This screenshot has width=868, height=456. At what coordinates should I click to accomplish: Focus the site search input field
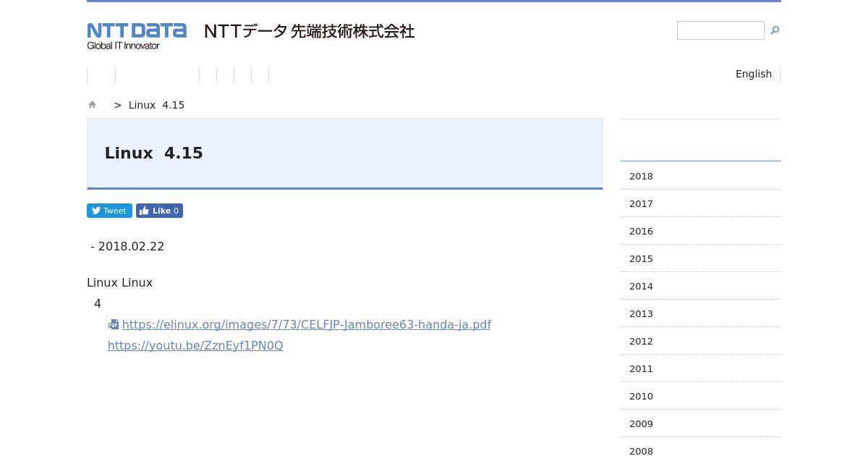coord(720,30)
